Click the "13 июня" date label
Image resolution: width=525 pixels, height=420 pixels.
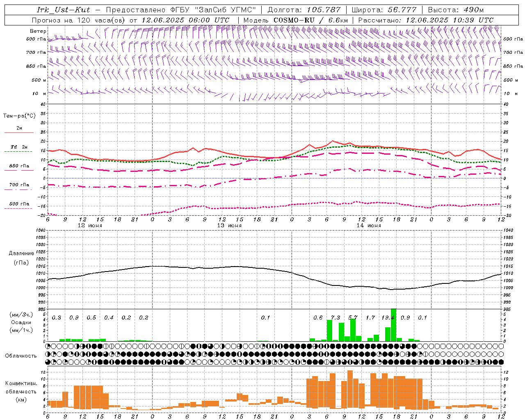[x=229, y=226]
